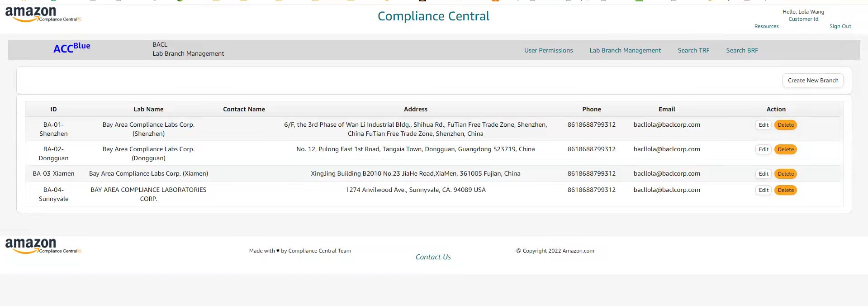Click the ACC Blue logo

[72, 48]
